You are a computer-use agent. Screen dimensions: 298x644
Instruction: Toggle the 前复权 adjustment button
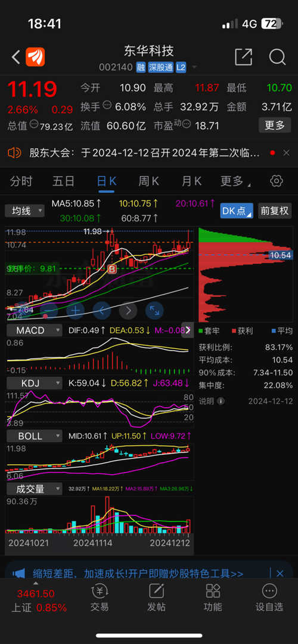(275, 211)
